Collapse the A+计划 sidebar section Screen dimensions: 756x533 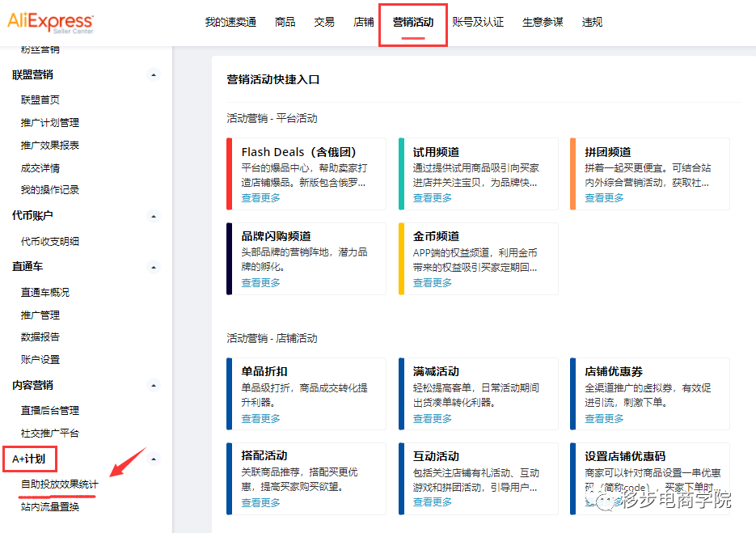(x=153, y=459)
